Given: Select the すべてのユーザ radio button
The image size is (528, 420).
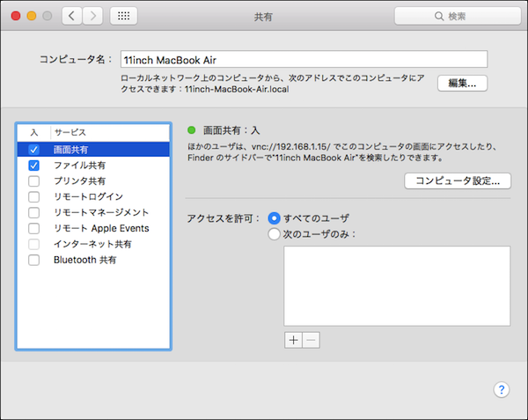Looking at the screenshot, I should click(274, 218).
